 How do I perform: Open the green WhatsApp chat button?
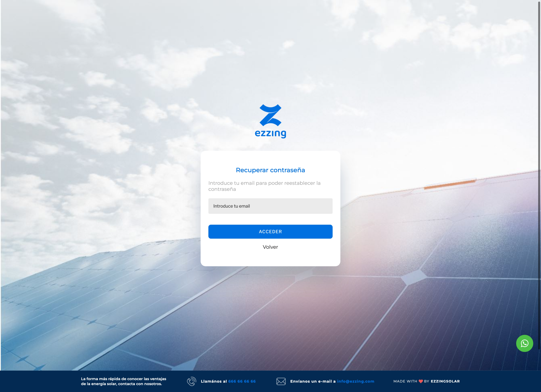point(524,343)
